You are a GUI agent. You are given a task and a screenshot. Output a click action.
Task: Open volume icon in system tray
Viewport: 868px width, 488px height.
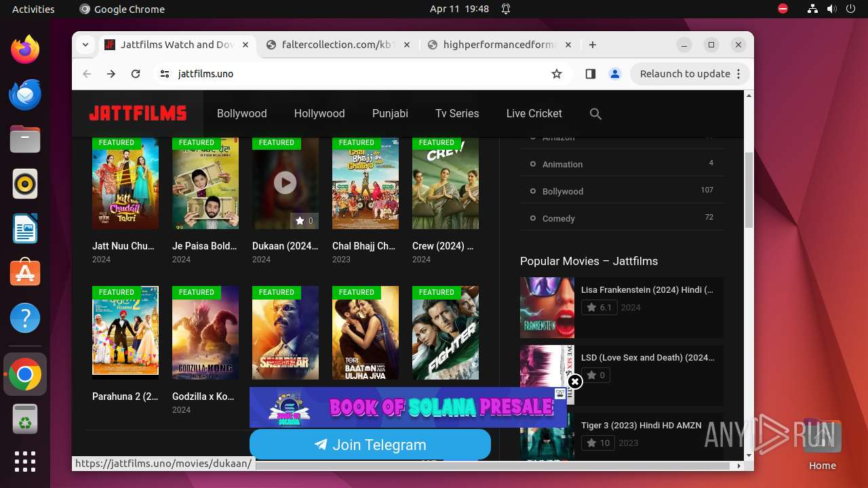pos(831,9)
